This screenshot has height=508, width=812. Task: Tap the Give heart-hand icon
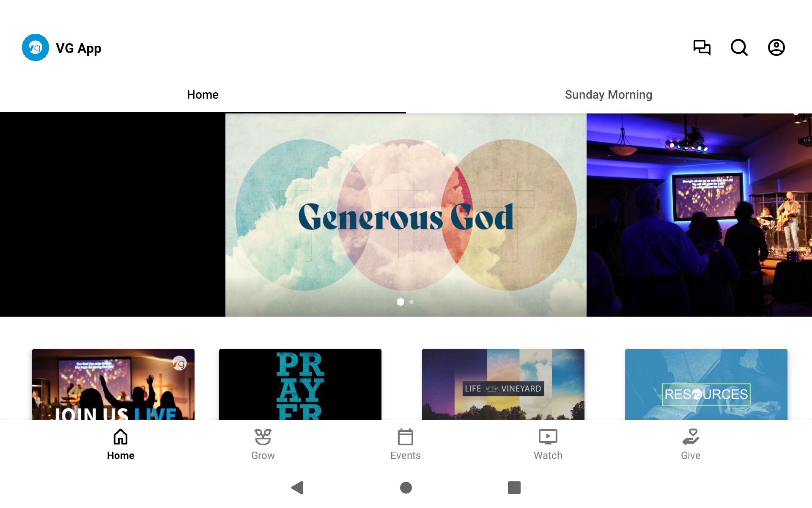tap(690, 437)
